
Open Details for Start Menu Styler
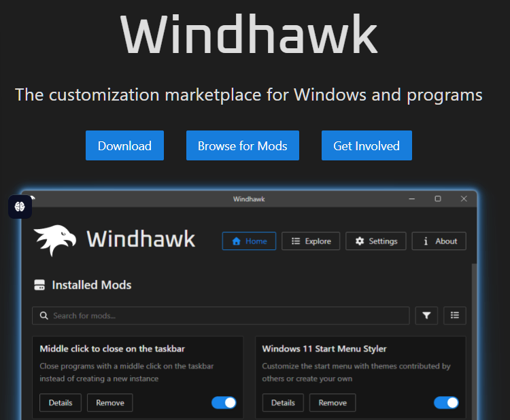[x=283, y=403]
